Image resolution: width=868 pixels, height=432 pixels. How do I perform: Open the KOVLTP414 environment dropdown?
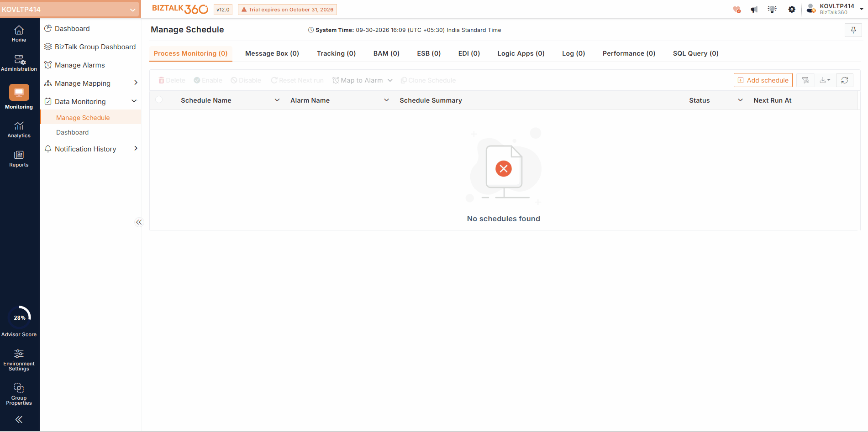70,9
